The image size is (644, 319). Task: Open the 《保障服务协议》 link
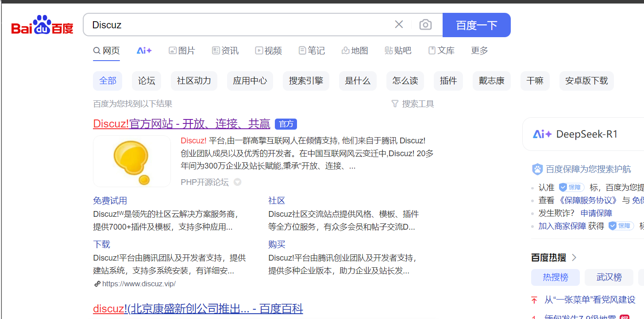coord(588,200)
